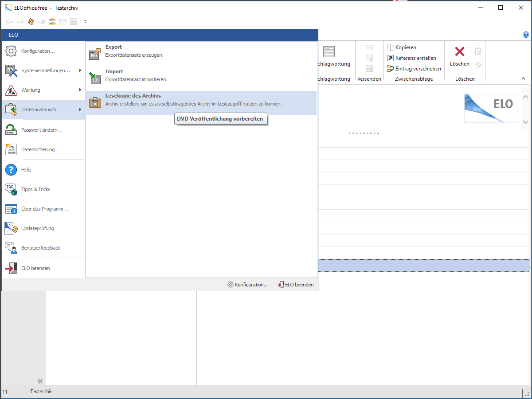Collapse the ribbon with the chevron
The width and height of the screenshot is (532, 399).
pyautogui.click(x=523, y=79)
